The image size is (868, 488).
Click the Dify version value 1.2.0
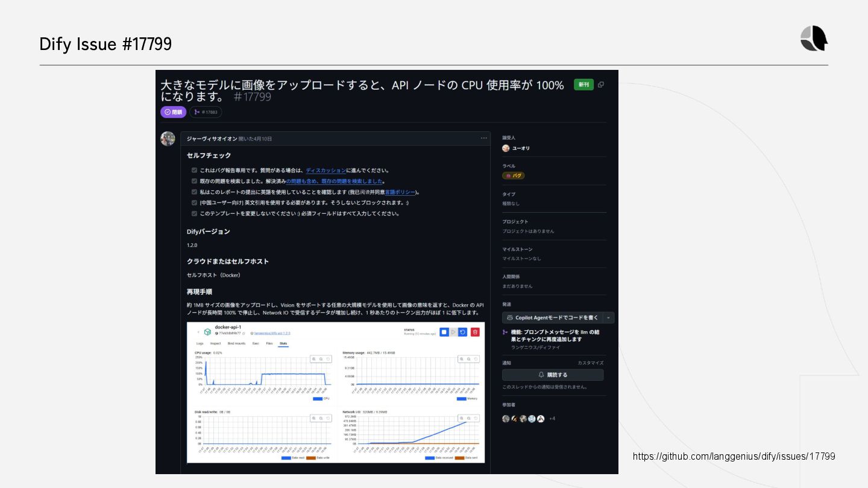pos(192,245)
